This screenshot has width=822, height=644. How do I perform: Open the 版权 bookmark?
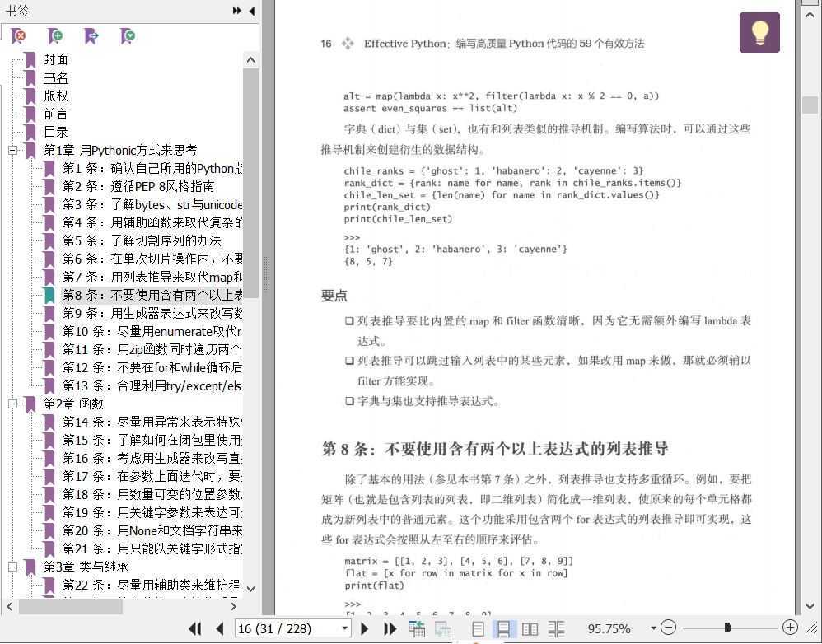[55, 96]
